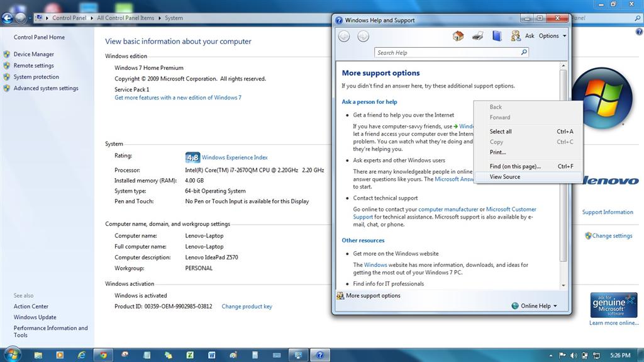This screenshot has height=362, width=644.
Task: Click the More support options icon at bottom
Action: point(340,296)
